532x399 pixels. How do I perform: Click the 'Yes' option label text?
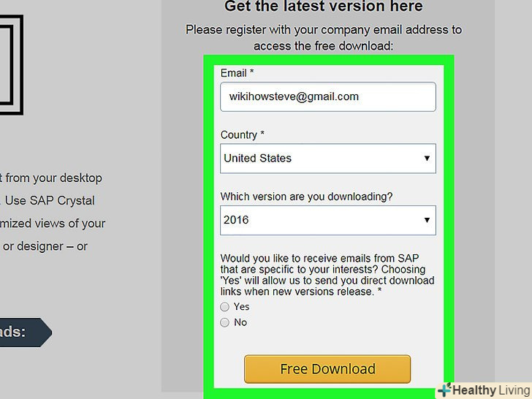242,307
